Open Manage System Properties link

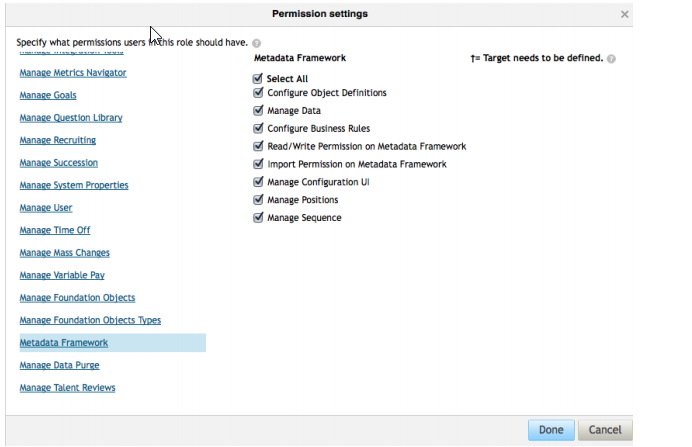pyautogui.click(x=74, y=185)
